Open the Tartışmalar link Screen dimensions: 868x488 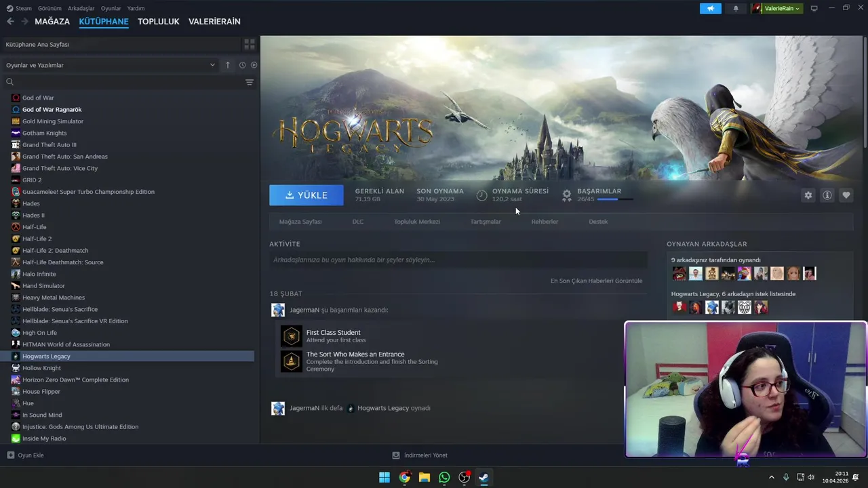click(486, 222)
